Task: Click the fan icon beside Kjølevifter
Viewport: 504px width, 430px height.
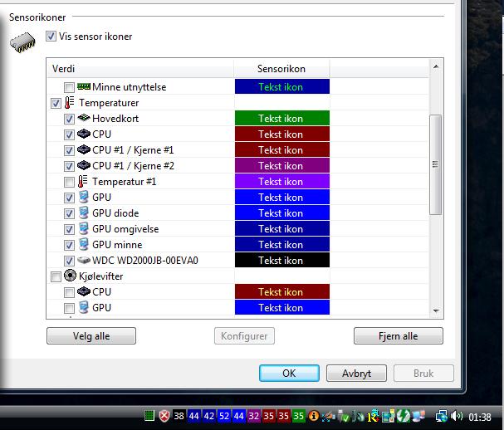Action: click(x=70, y=276)
